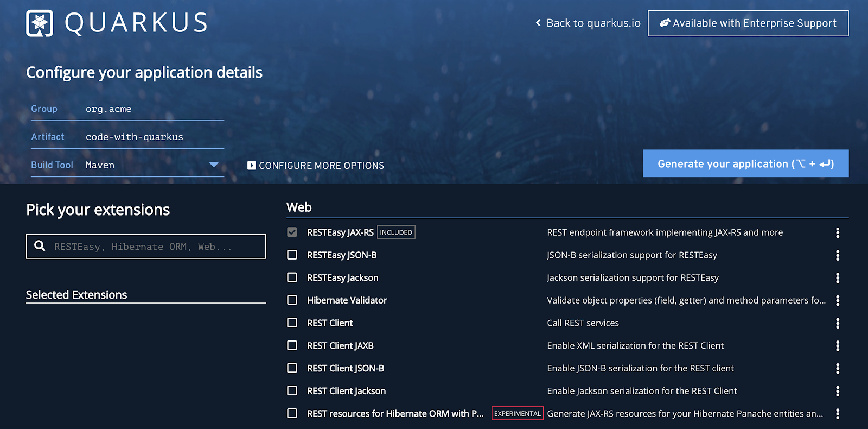
Task: Open options menu for RESTEasy Jackson
Action: (838, 278)
